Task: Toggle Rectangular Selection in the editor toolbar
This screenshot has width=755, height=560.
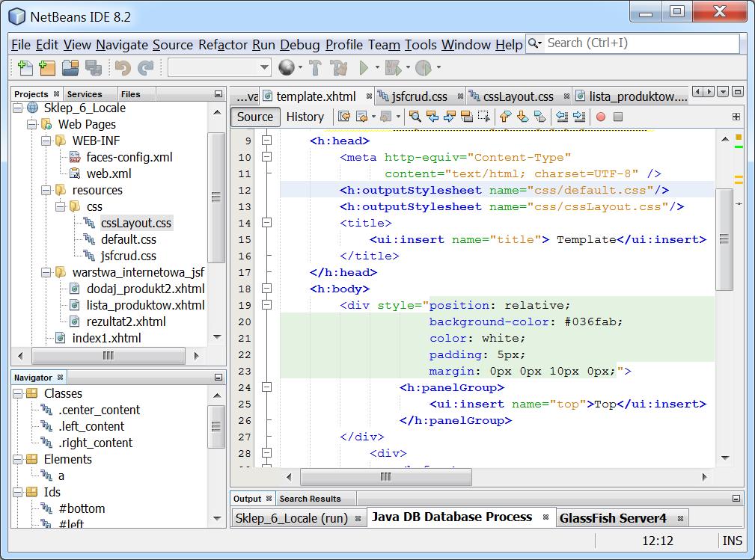Action: click(484, 117)
